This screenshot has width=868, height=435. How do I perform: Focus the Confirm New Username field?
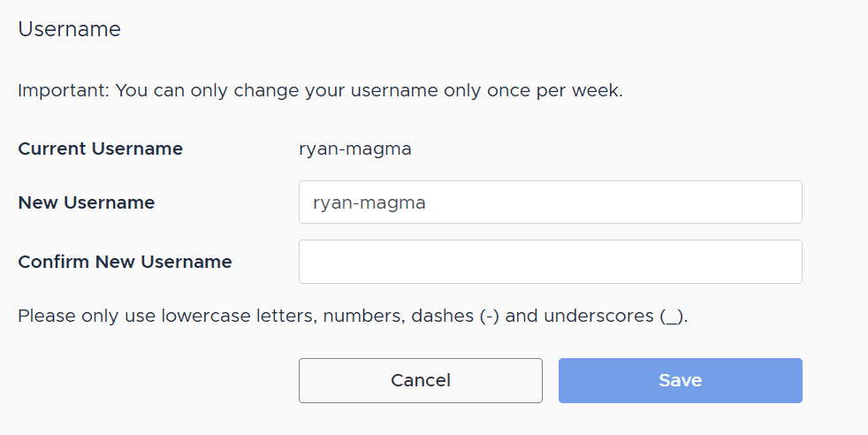(x=550, y=262)
